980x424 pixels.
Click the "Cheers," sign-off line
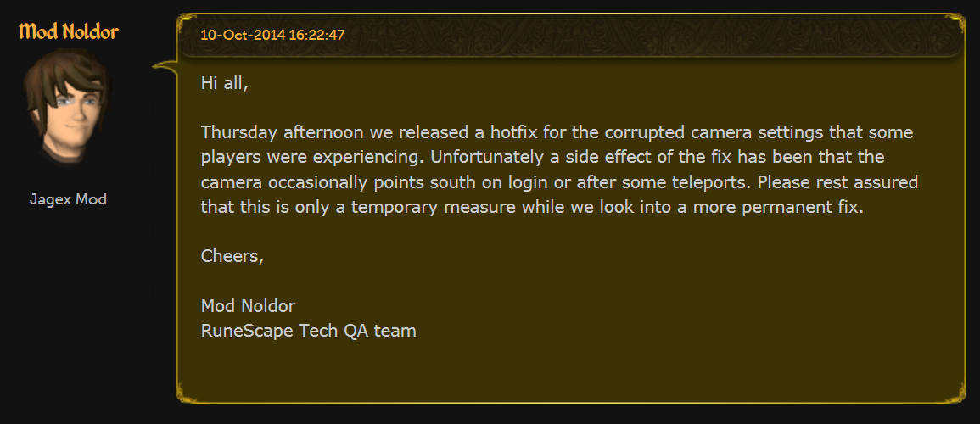[232, 256]
